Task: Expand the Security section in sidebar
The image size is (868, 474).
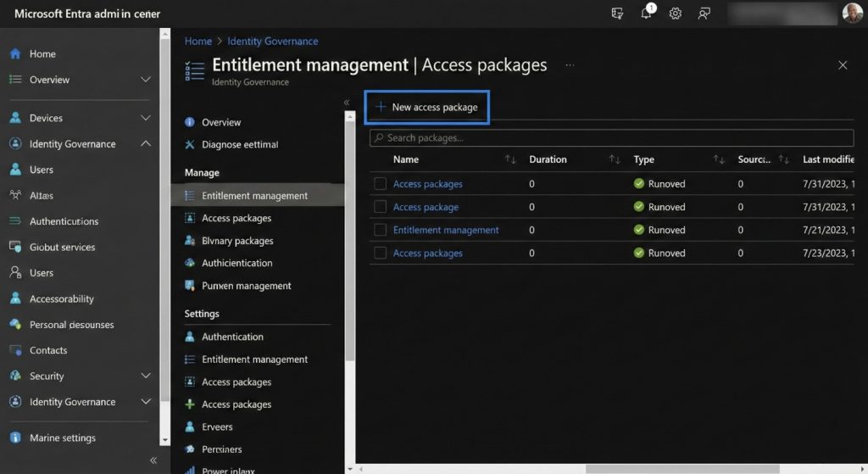Action: click(146, 376)
